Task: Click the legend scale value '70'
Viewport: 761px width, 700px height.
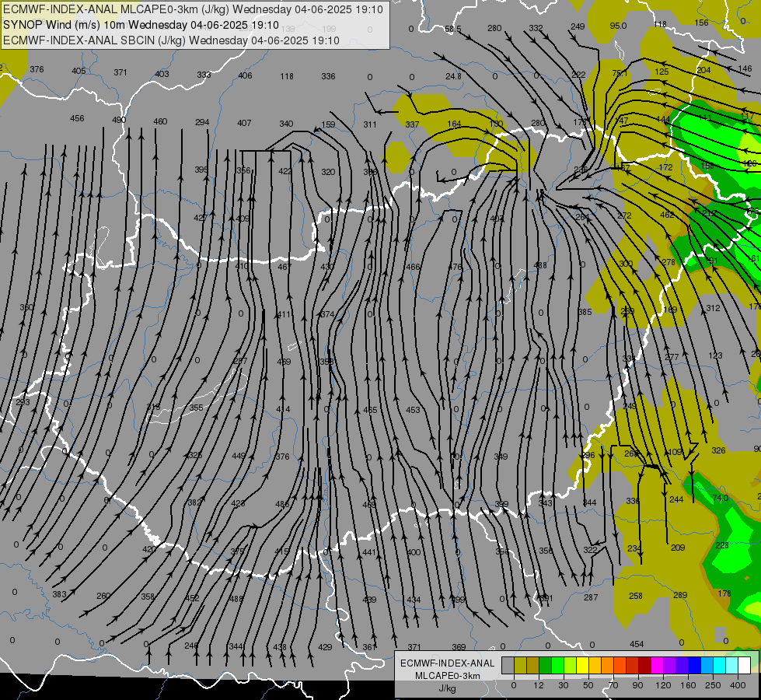Action: point(613,685)
